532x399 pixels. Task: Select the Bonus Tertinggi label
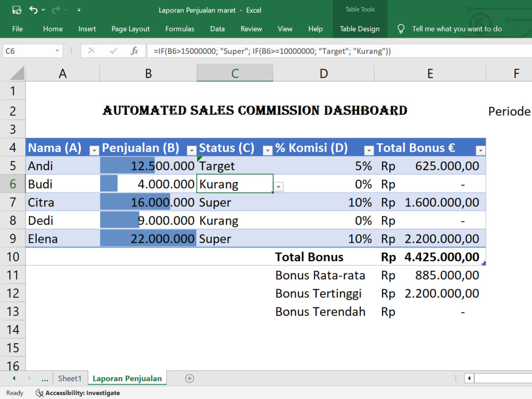coord(323,294)
